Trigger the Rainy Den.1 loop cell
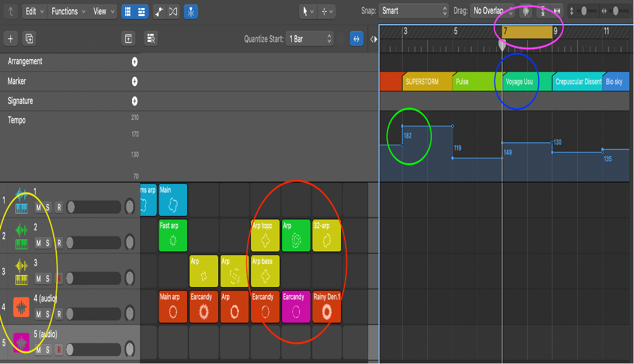The width and height of the screenshot is (634, 364). click(x=327, y=307)
